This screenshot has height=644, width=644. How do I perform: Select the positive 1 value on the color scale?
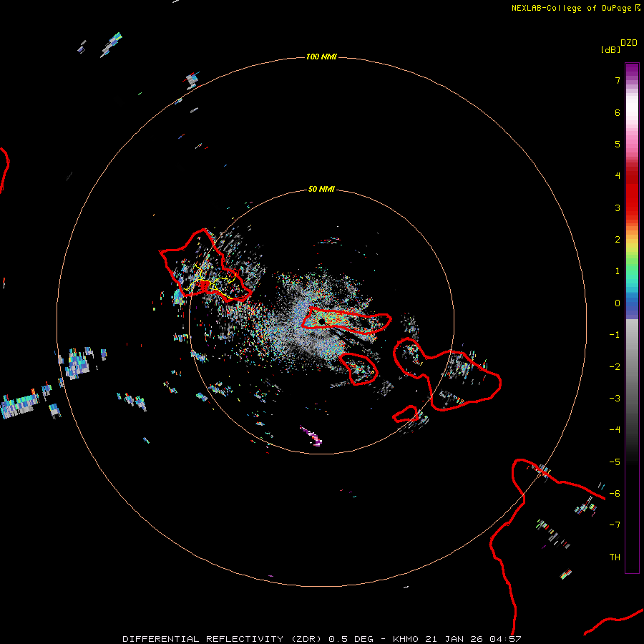tap(618, 271)
